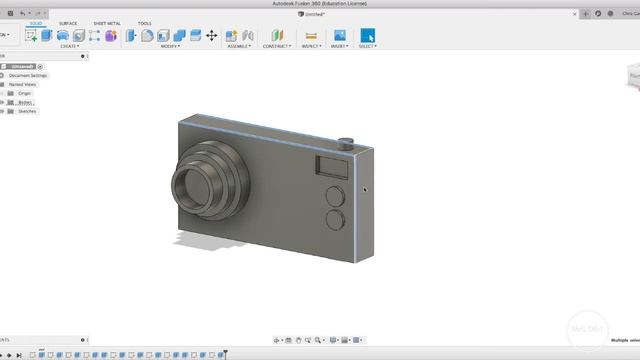Click the Zoom Window icon
Image resolution: width=640 pixels, height=360 pixels.
pyautogui.click(x=308, y=340)
